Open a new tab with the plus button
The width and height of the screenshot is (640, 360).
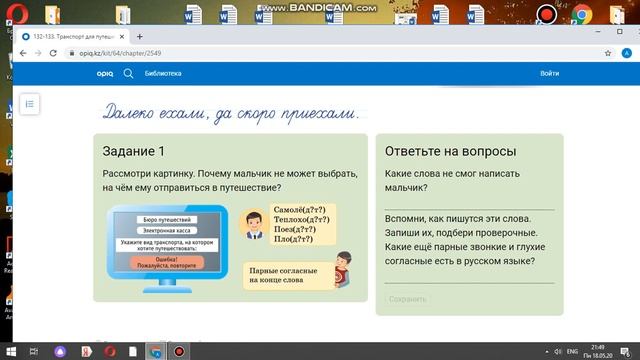(x=140, y=37)
